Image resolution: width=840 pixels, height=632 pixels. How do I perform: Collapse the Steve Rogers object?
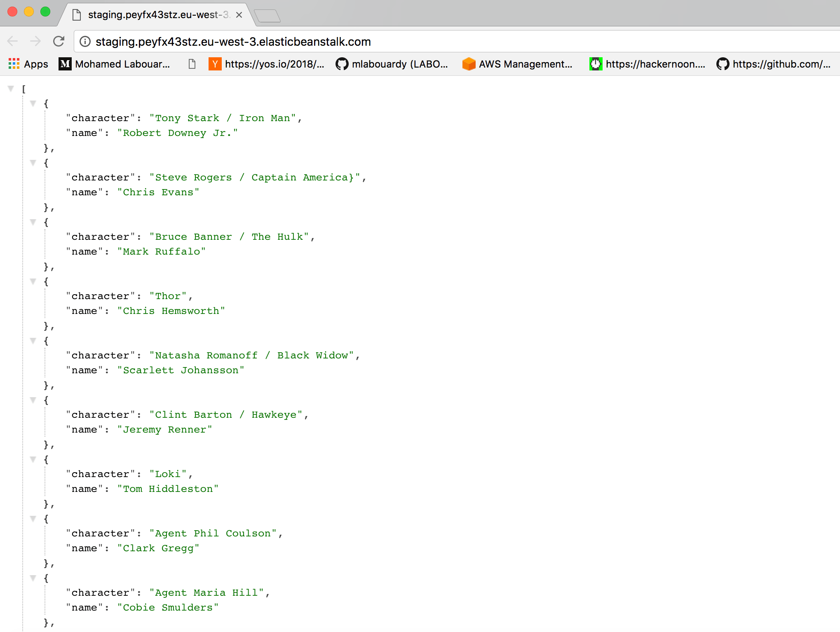pos(33,162)
